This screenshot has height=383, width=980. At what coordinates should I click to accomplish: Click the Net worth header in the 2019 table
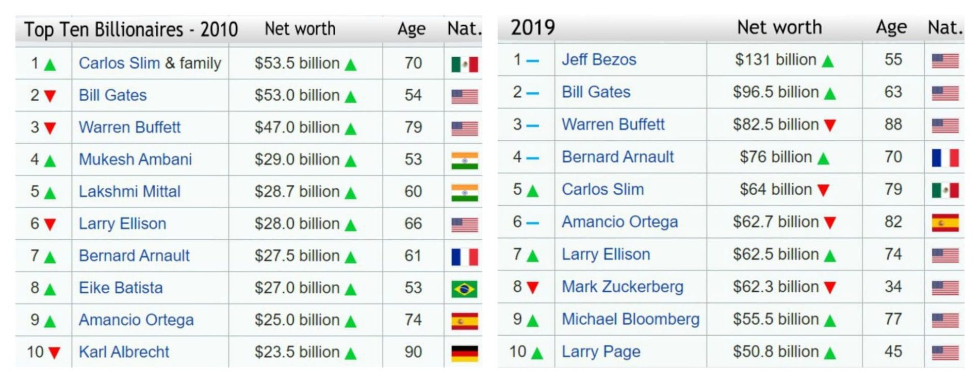(779, 27)
